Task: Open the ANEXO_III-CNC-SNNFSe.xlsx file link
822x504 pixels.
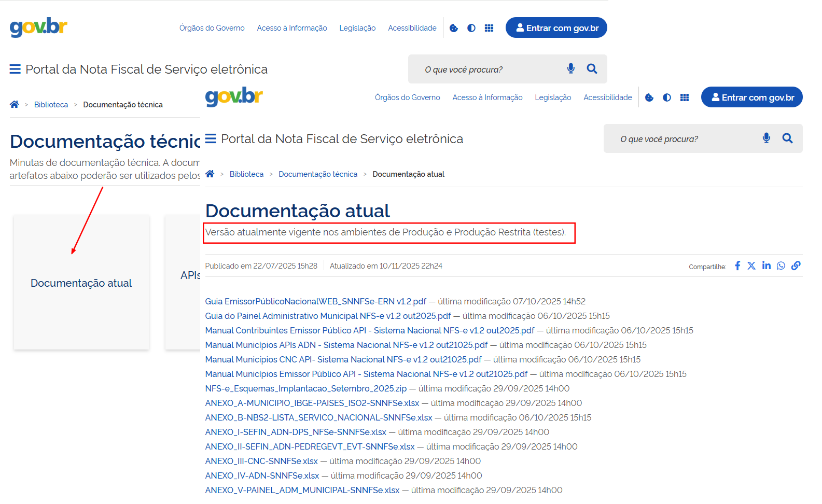Action: tap(261, 461)
